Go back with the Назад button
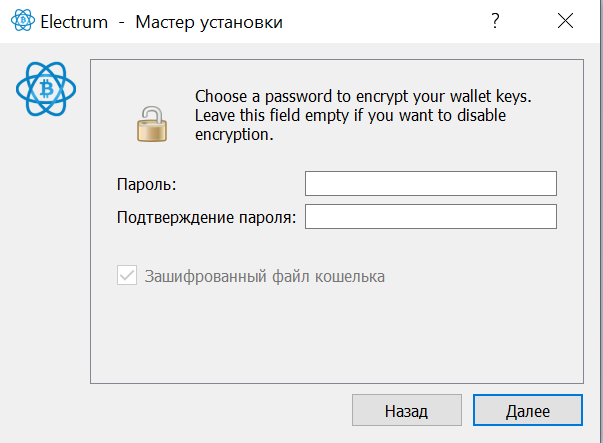The width and height of the screenshot is (603, 443). (407, 410)
